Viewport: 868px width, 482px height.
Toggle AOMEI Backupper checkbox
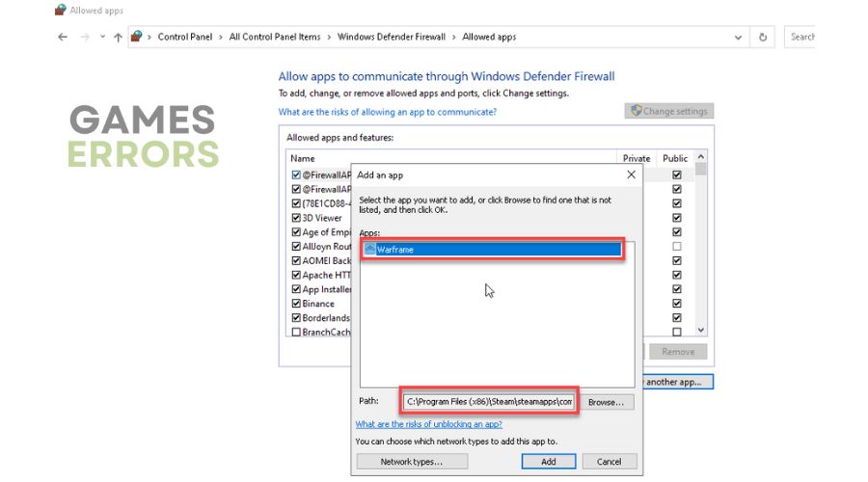[x=296, y=260]
